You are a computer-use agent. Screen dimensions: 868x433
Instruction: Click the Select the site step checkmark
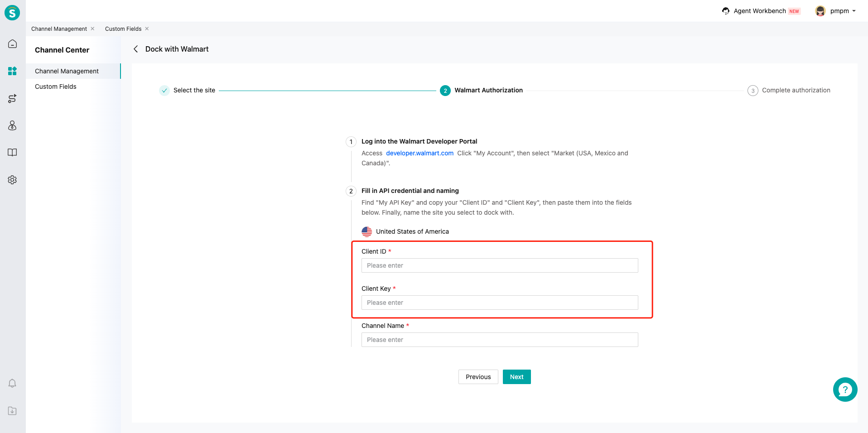tap(164, 91)
